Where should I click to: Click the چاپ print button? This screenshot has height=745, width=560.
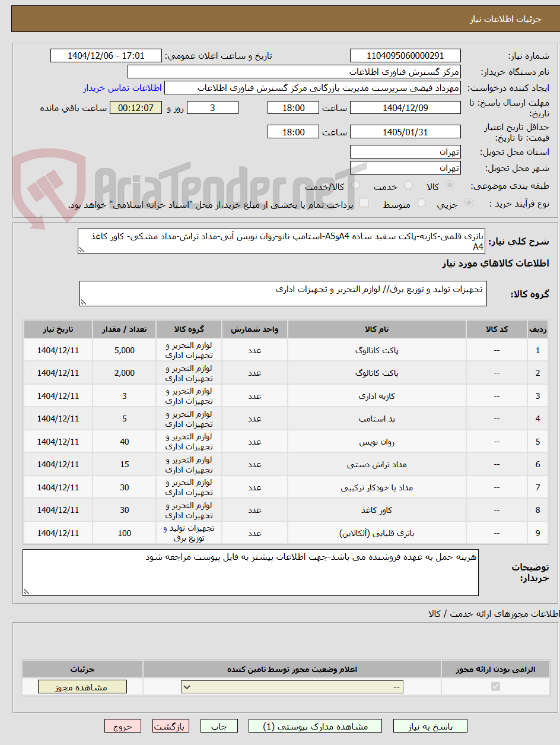pyautogui.click(x=219, y=726)
